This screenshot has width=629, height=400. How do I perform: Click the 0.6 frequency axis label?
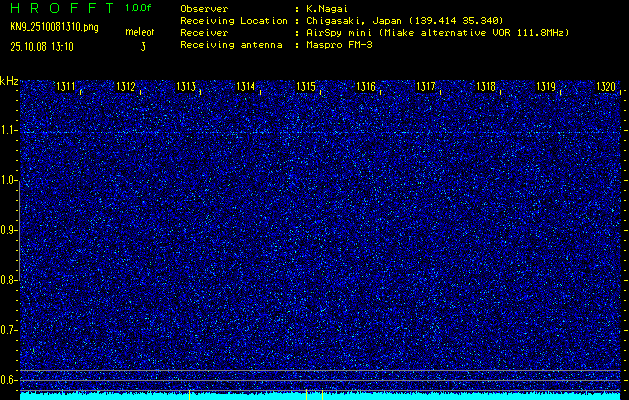9,379
